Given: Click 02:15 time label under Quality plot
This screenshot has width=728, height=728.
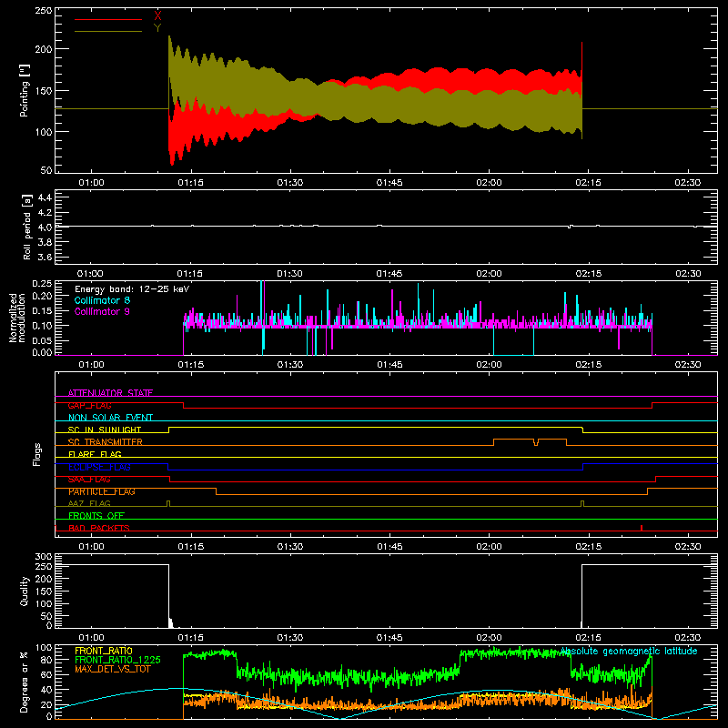Looking at the screenshot, I should click(588, 638).
